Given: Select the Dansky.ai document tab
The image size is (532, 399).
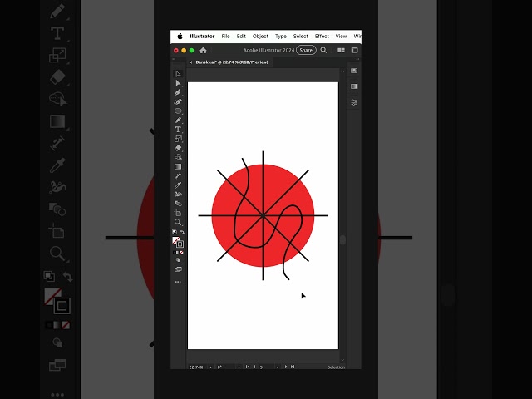Looking at the screenshot, I should click(232, 62).
